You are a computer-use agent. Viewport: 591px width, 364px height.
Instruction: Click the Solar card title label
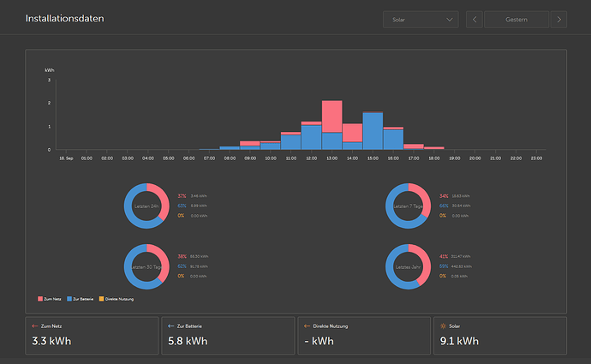tap(454, 326)
